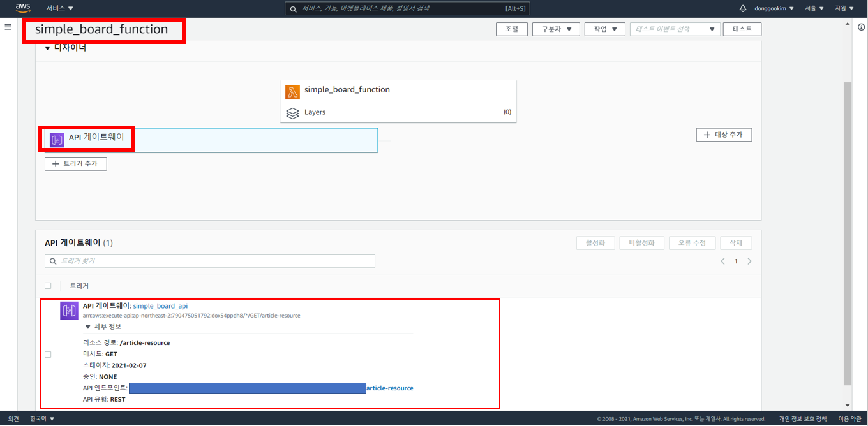
Task: Click the 삭제 button
Action: click(736, 243)
